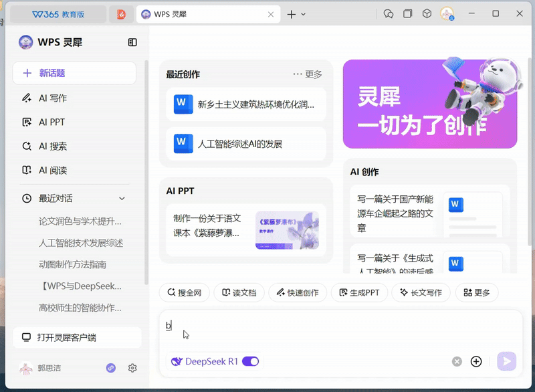Viewport: 535px width, 392px height.
Task: Click 读文档 quick action chip
Action: coord(239,292)
